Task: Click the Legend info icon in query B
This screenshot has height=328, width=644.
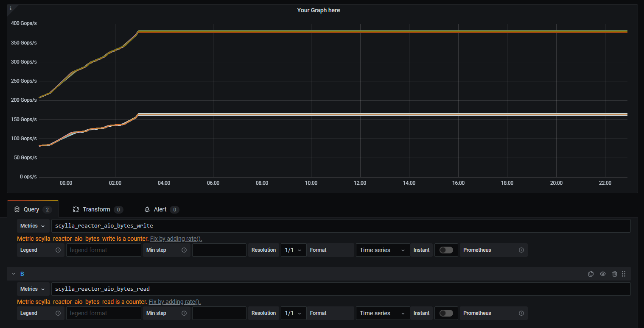Action: tap(58, 313)
